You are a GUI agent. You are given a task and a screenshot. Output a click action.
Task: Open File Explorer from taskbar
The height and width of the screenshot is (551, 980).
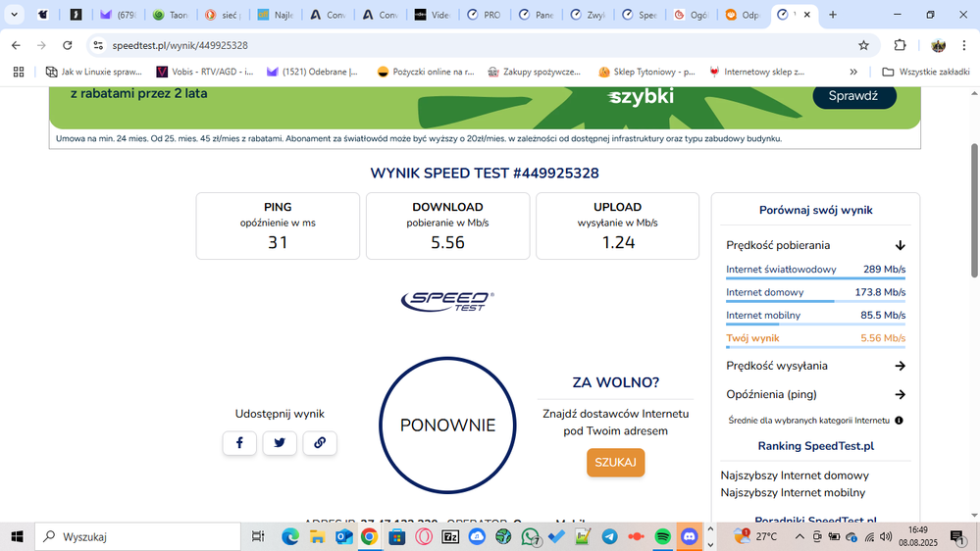click(x=317, y=536)
